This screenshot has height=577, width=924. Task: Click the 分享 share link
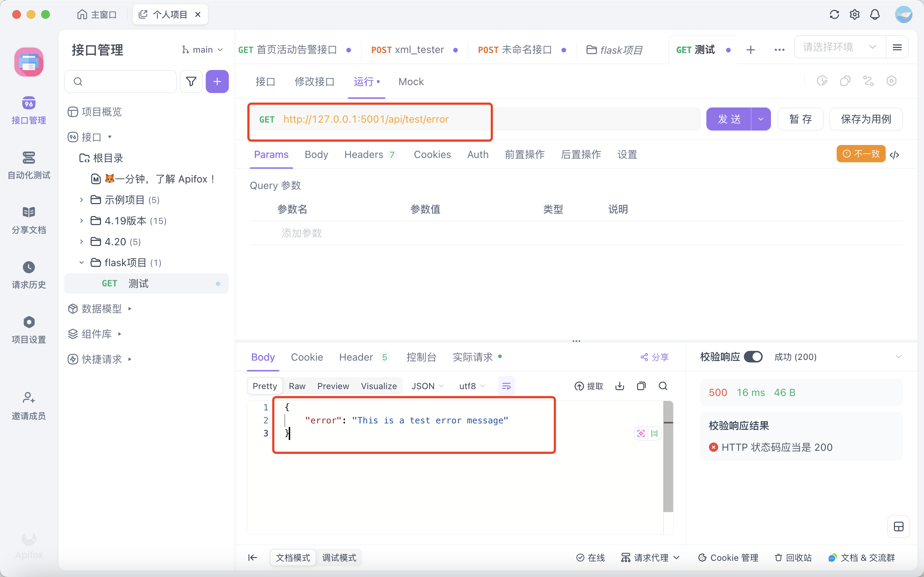pos(654,357)
